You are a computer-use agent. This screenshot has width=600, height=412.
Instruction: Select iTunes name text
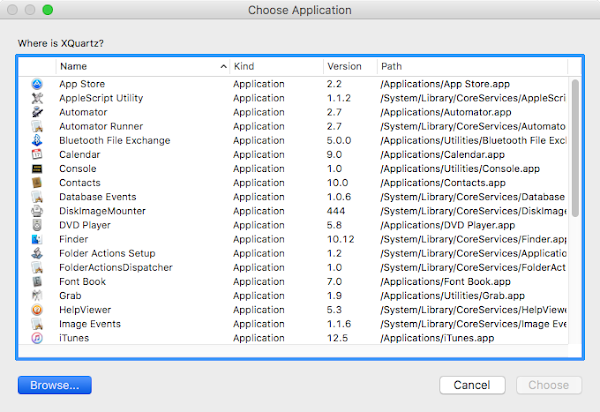(74, 338)
